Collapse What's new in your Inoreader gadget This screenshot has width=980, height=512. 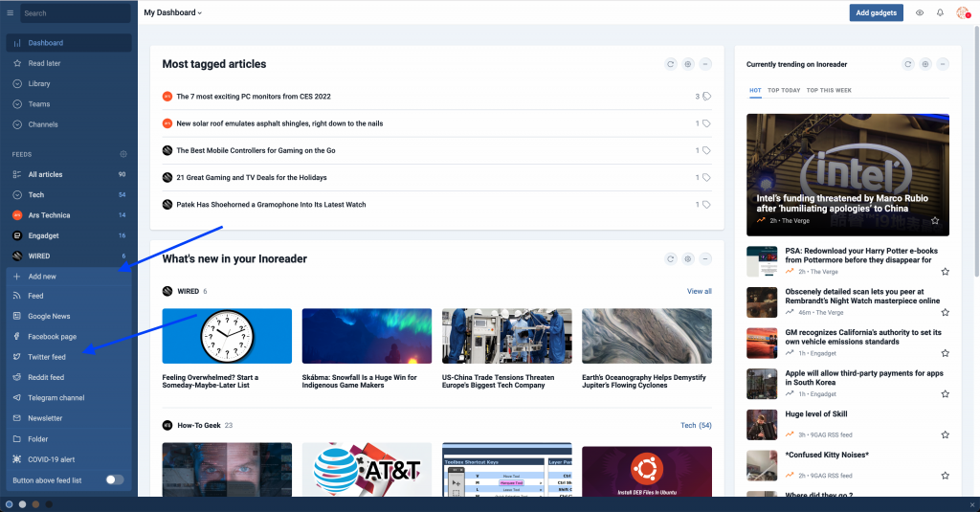(x=705, y=258)
